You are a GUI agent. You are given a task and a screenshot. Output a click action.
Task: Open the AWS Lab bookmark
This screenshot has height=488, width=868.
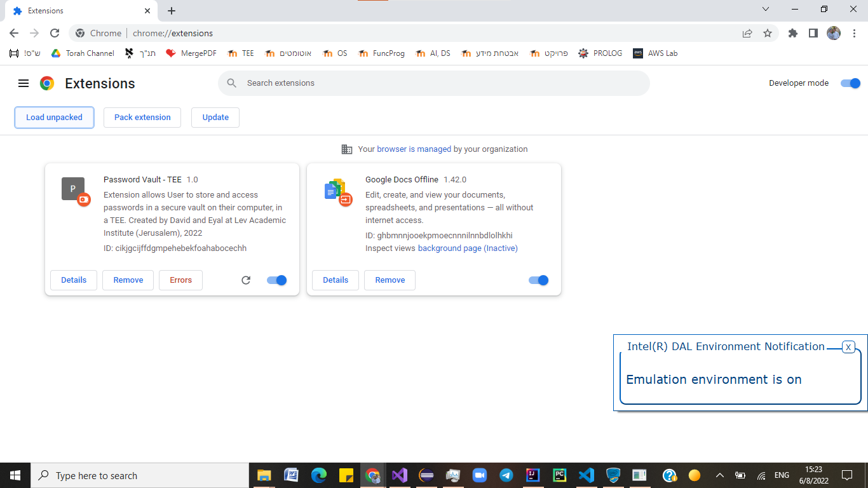pos(655,53)
